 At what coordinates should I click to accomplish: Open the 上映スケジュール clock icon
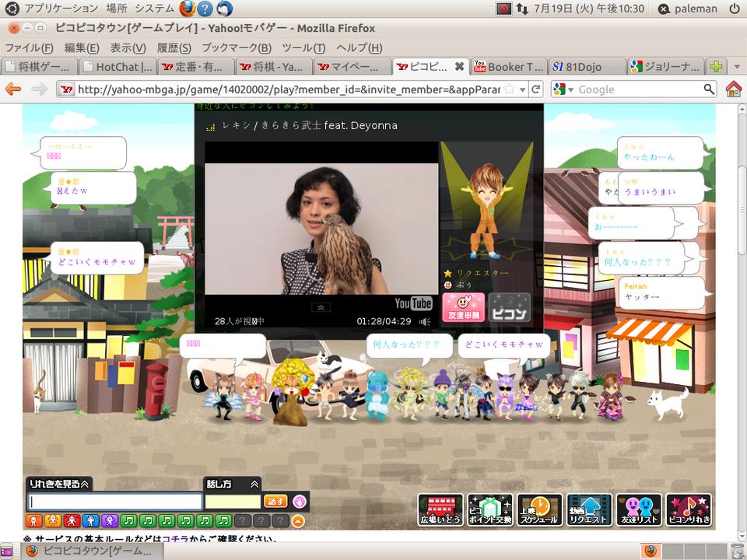(x=539, y=510)
